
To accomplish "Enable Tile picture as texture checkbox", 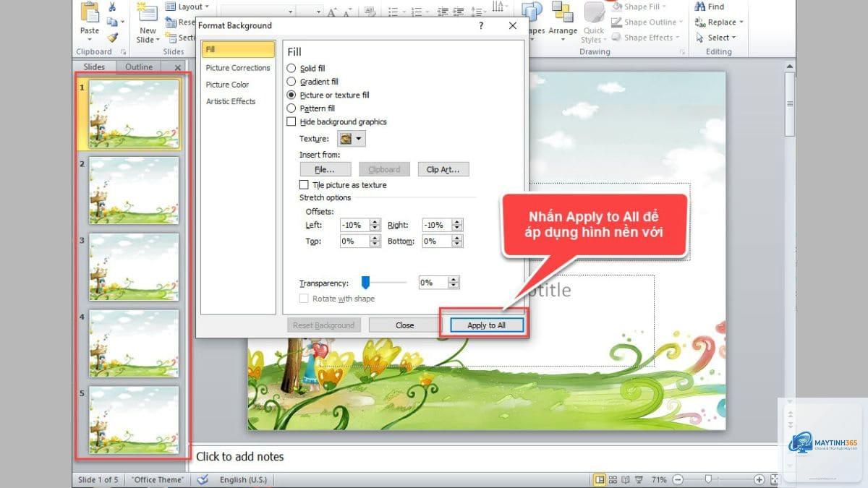I will coord(304,185).
